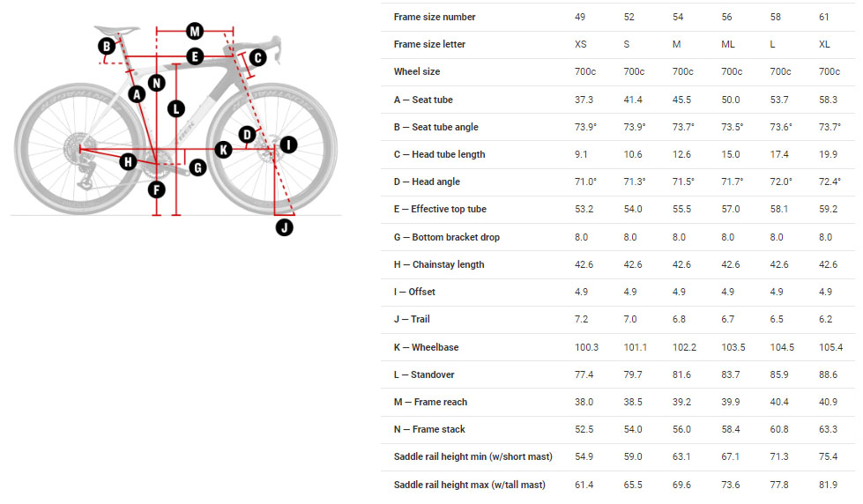Viewport: 863px width, 504px height.
Task: Click the N frame stack marker
Action: [x=156, y=84]
